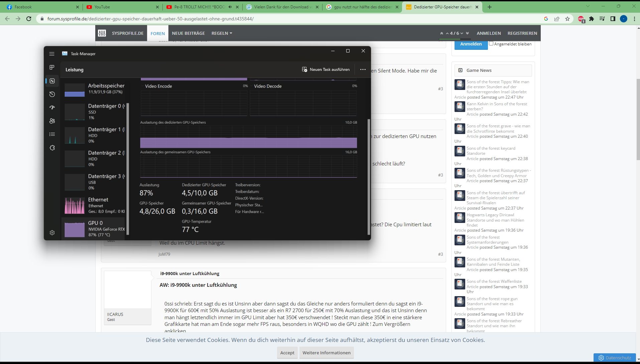Click Task Manager performance list scrollbar

128,169
